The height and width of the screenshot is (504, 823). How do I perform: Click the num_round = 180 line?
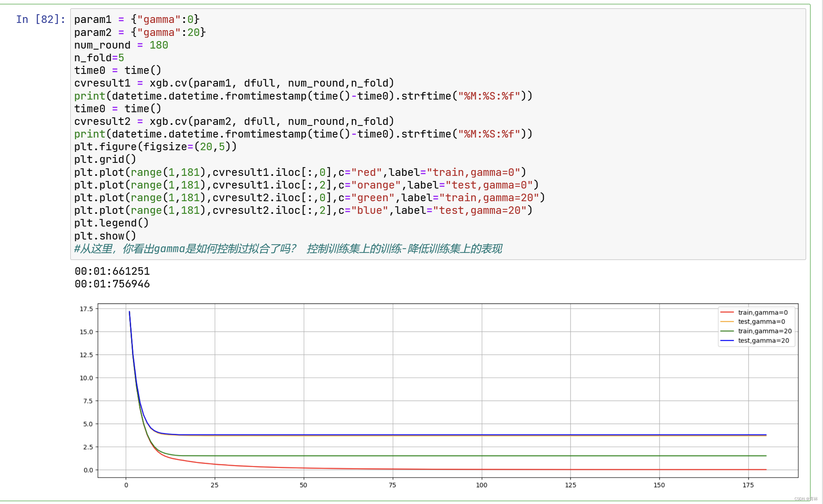(x=121, y=45)
